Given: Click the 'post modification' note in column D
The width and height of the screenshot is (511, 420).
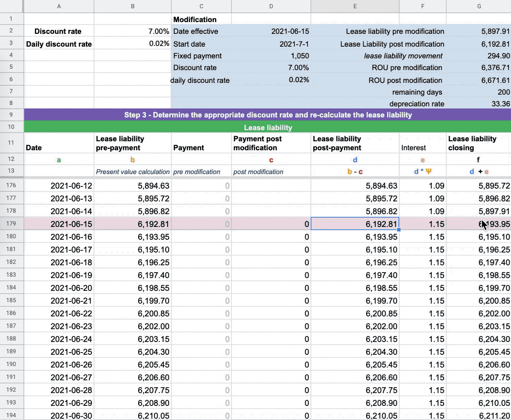Looking at the screenshot, I should pyautogui.click(x=271, y=171).
